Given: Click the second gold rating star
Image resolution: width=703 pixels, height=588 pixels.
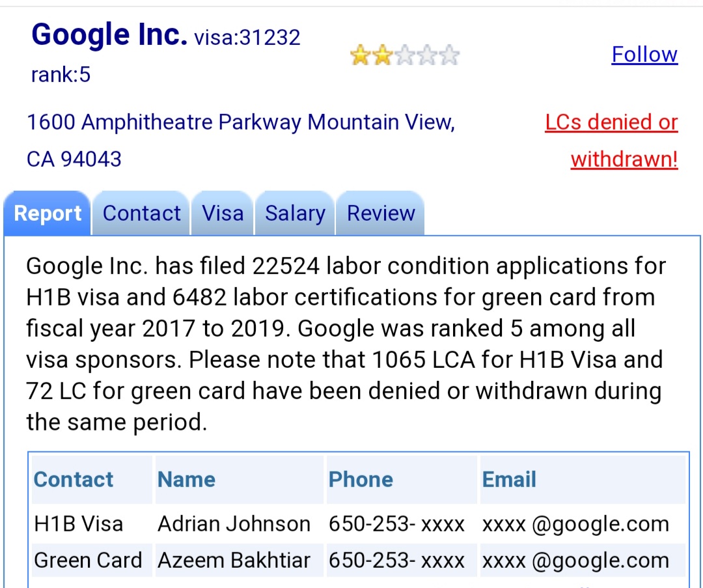Looking at the screenshot, I should click(382, 56).
